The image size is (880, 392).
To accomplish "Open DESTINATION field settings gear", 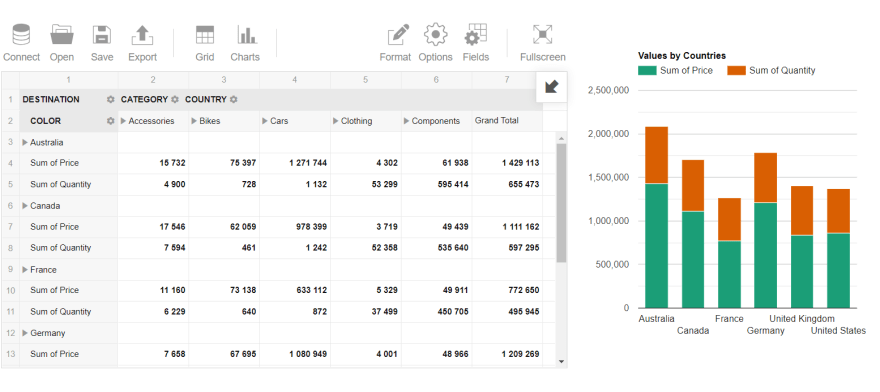I will [111, 99].
